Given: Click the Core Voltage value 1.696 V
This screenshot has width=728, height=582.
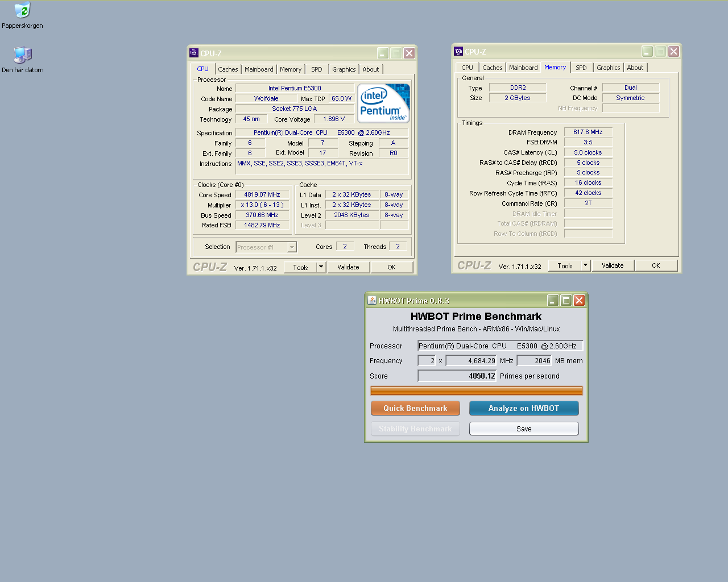Looking at the screenshot, I should pos(334,119).
